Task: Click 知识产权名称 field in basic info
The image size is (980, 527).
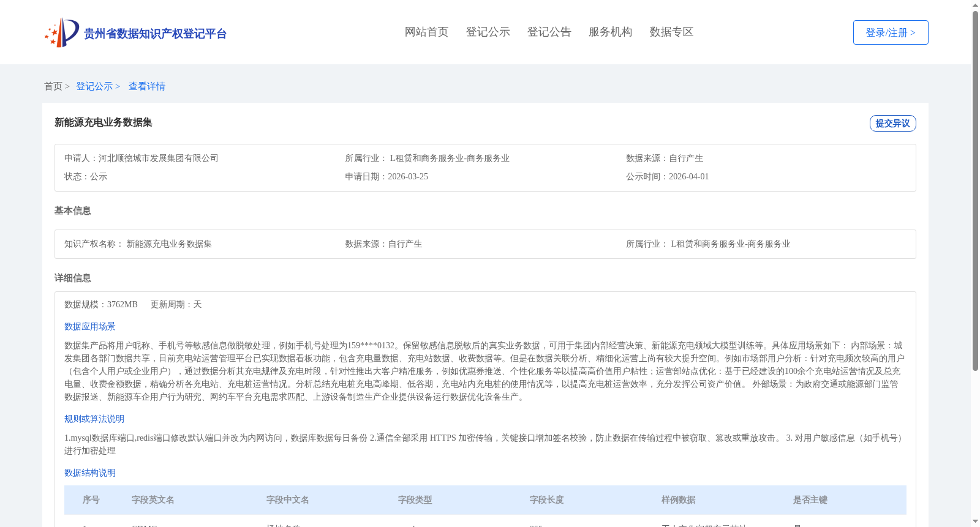Action: [138, 244]
